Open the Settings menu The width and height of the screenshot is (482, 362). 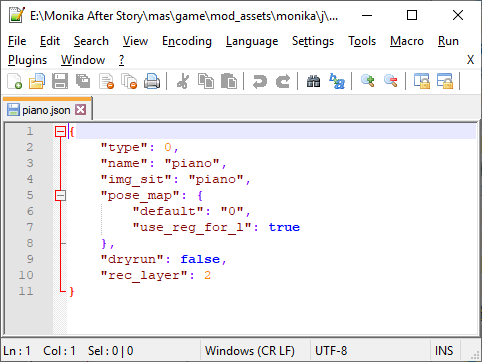point(313,41)
